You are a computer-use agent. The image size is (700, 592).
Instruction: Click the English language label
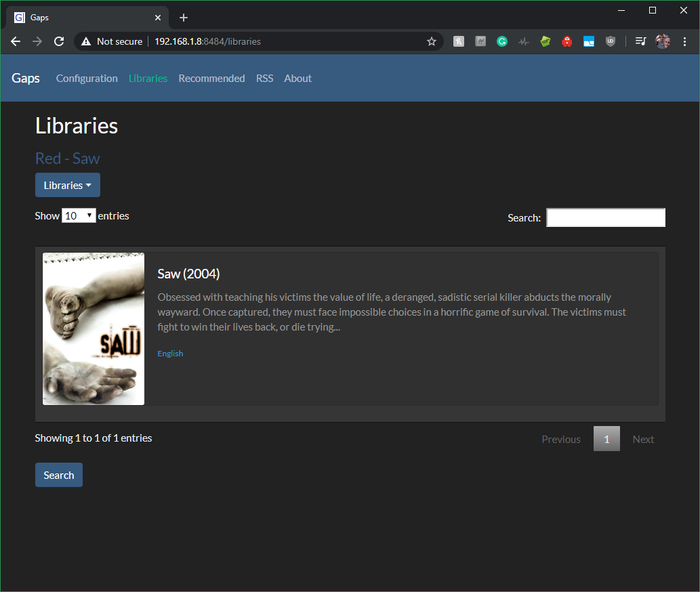[170, 354]
